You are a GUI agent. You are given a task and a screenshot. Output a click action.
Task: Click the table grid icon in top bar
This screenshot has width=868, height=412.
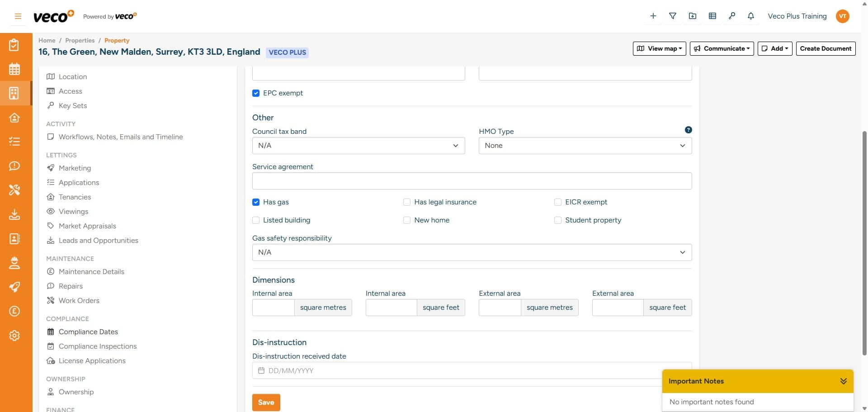coord(712,16)
